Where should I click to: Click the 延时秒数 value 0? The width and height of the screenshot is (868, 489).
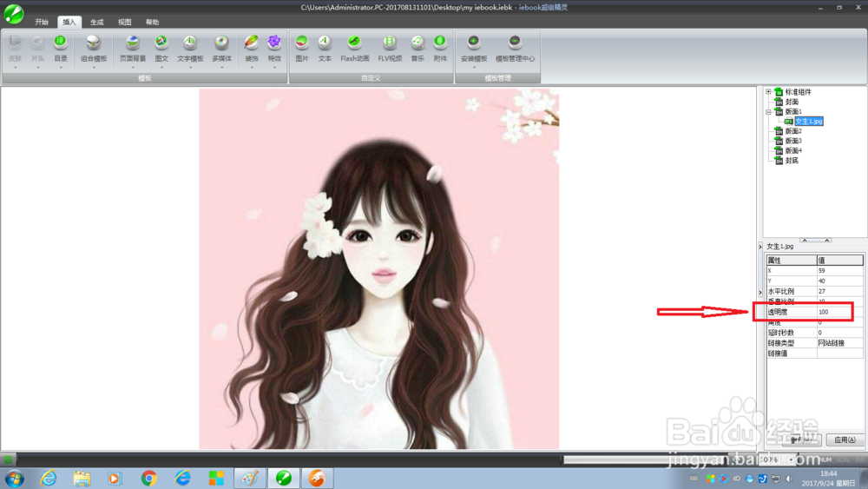[839, 333]
